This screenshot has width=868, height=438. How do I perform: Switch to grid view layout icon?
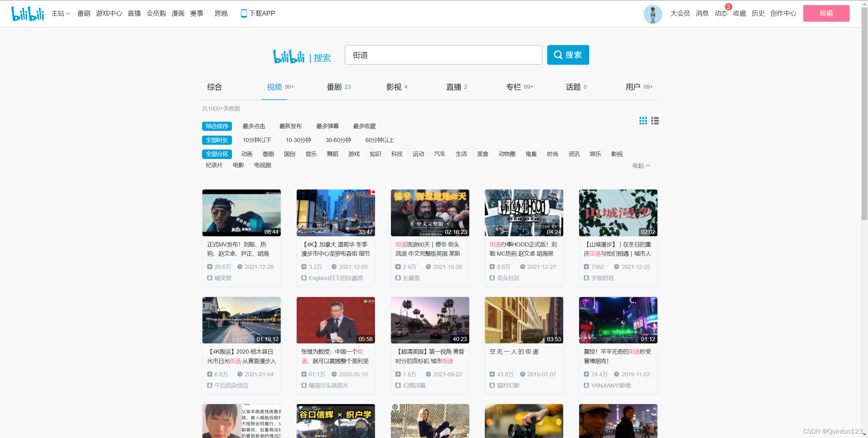pos(643,121)
